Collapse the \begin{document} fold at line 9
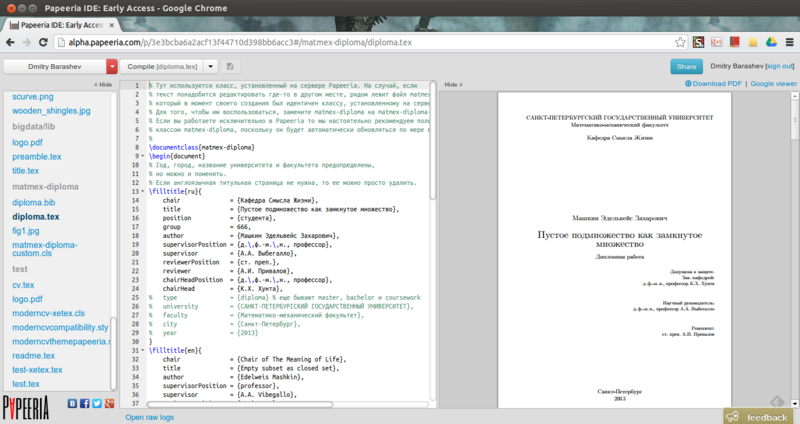The width and height of the screenshot is (800, 424). (143, 156)
